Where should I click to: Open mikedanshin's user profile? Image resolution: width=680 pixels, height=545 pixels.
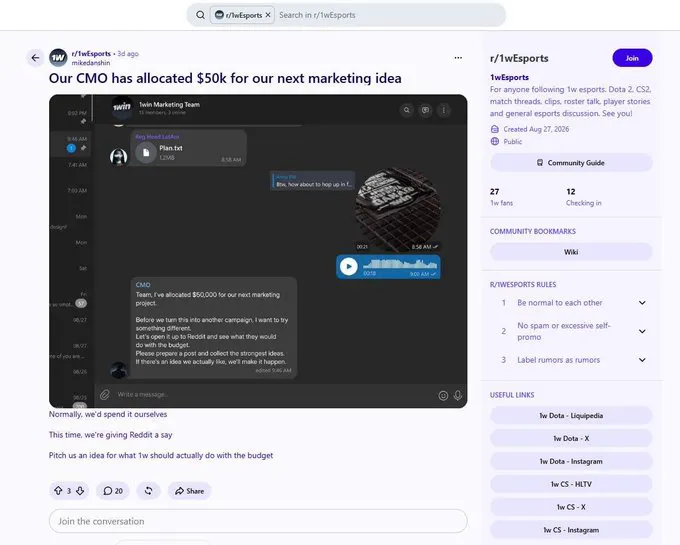click(91, 63)
